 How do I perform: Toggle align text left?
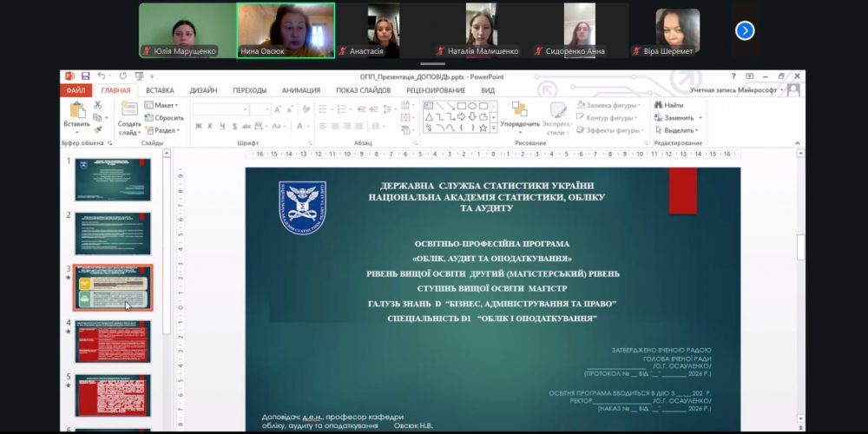point(323,126)
